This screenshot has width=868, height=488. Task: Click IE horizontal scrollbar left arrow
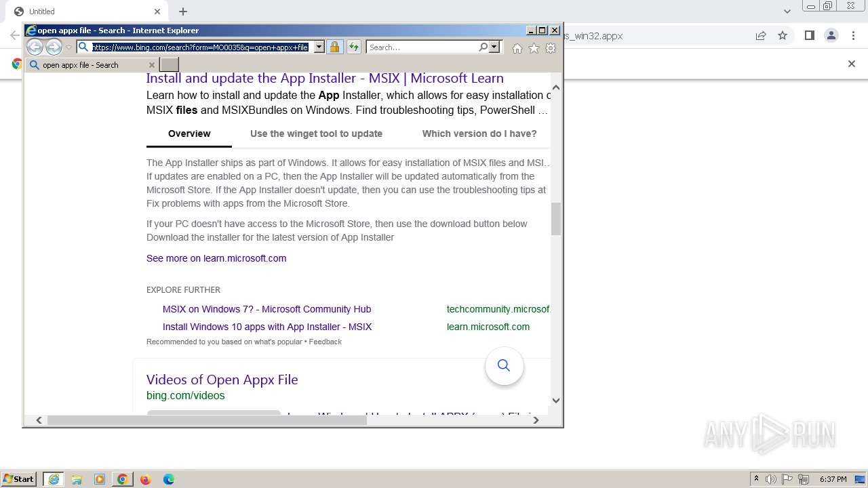tap(39, 420)
